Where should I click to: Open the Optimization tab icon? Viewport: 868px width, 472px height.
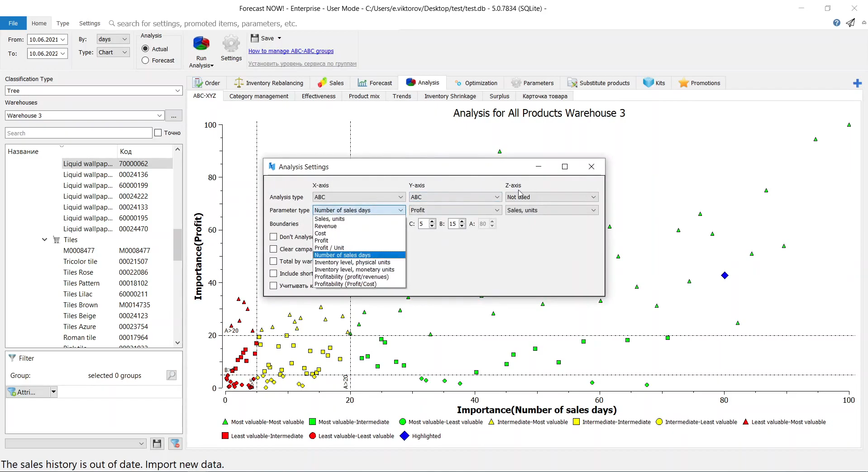pyautogui.click(x=458, y=83)
